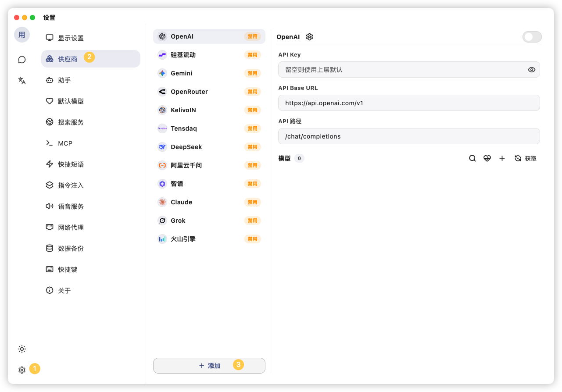
Task: Search models using the magnifier icon
Action: (x=472, y=158)
